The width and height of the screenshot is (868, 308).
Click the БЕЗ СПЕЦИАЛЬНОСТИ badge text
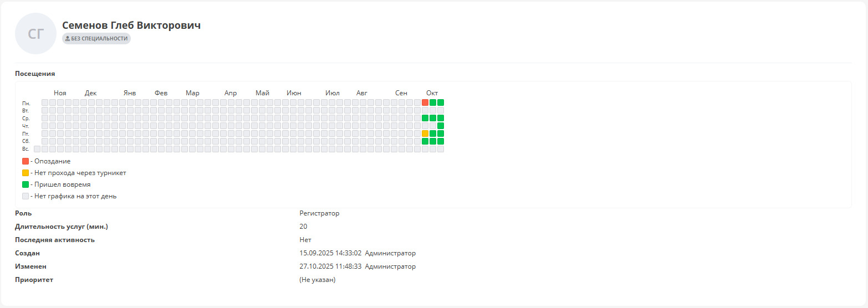[x=99, y=39]
